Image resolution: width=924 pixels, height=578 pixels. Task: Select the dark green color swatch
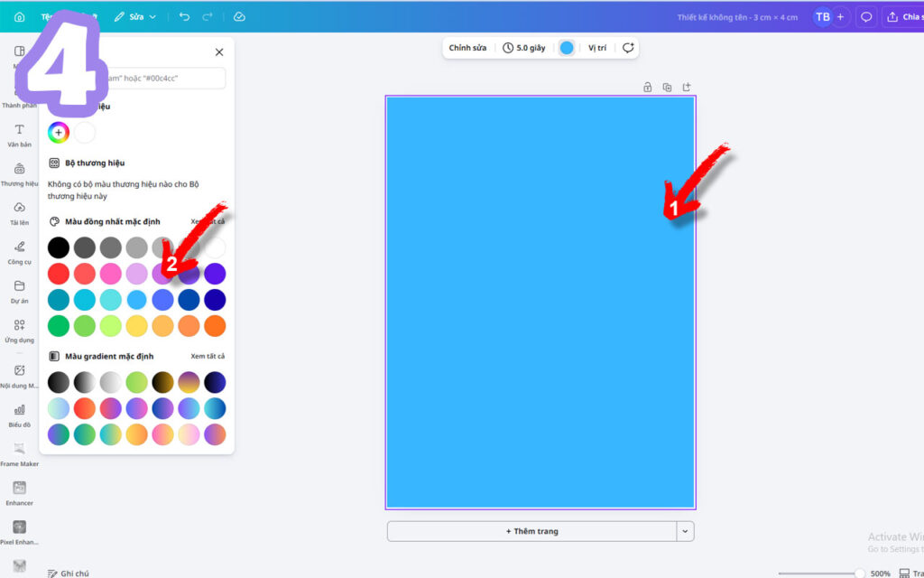coord(59,325)
